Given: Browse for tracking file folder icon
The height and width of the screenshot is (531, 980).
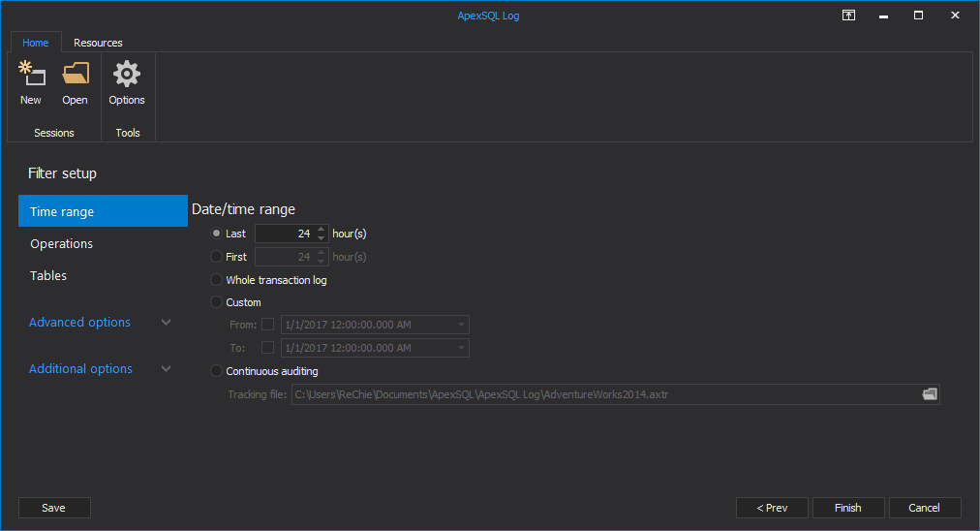Looking at the screenshot, I should 930,394.
